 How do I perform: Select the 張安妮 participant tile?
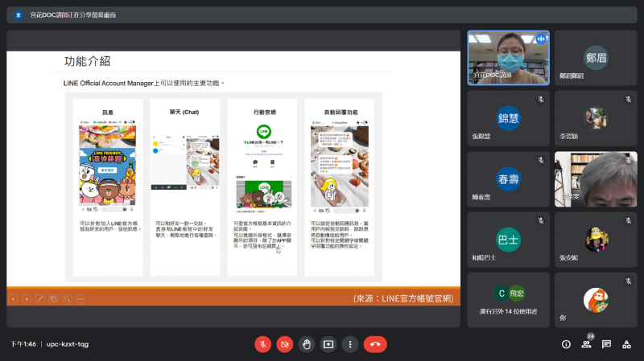click(x=596, y=240)
